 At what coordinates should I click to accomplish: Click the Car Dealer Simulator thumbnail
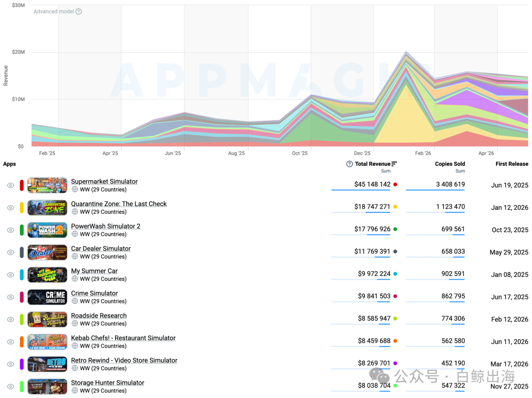47,252
